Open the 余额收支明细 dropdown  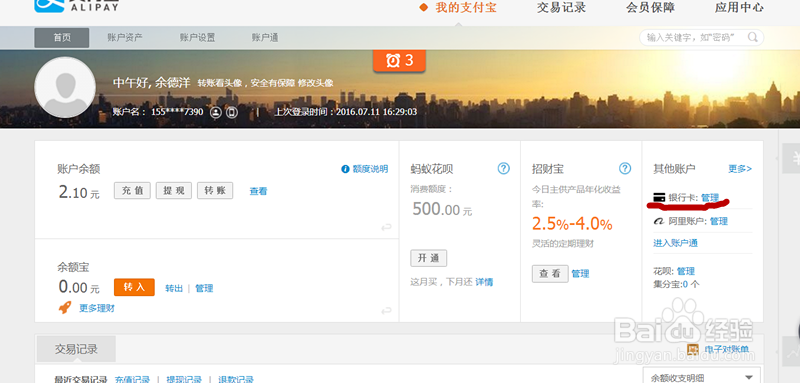click(x=702, y=377)
